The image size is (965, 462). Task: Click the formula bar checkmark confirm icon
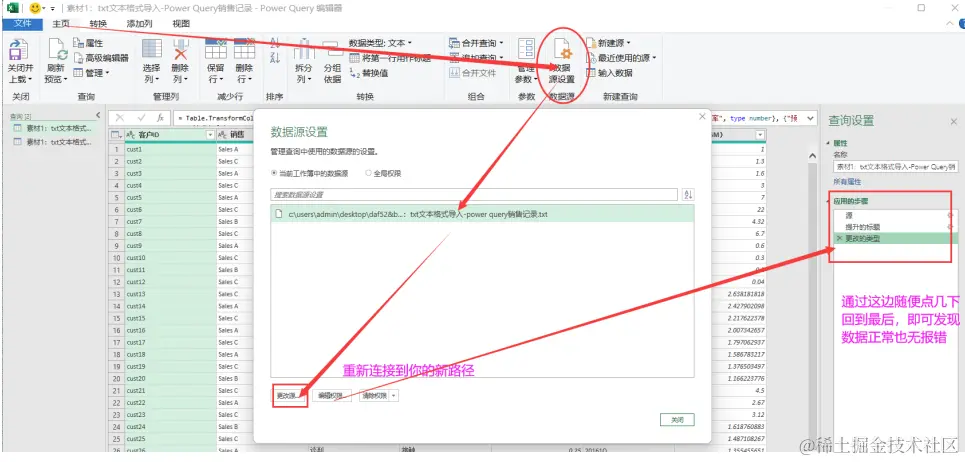pyautogui.click(x=141, y=117)
